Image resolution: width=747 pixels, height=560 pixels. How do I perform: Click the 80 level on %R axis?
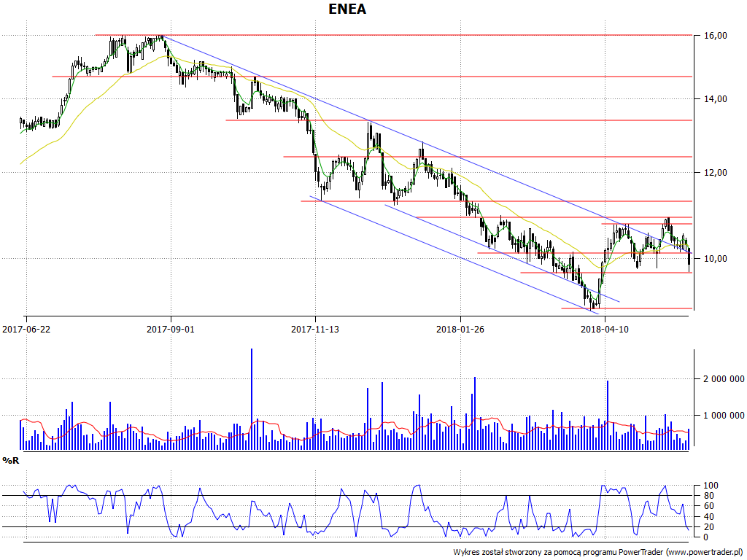[709, 496]
